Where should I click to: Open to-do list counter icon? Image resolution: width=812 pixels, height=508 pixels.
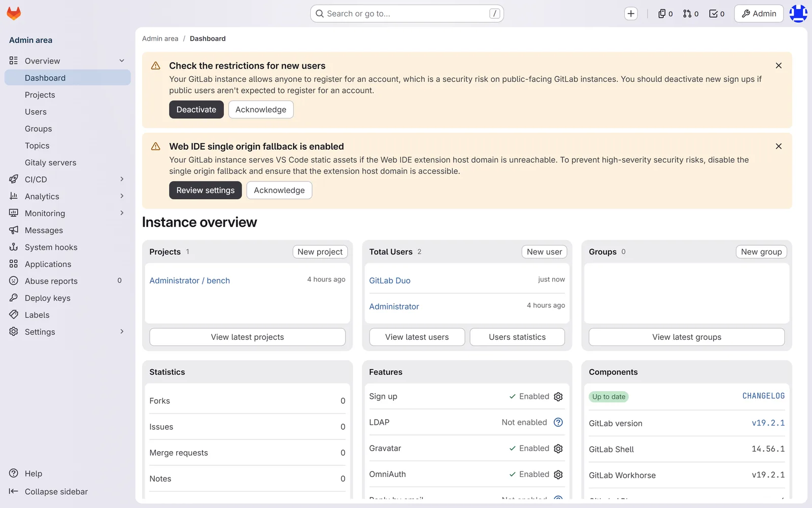click(717, 14)
